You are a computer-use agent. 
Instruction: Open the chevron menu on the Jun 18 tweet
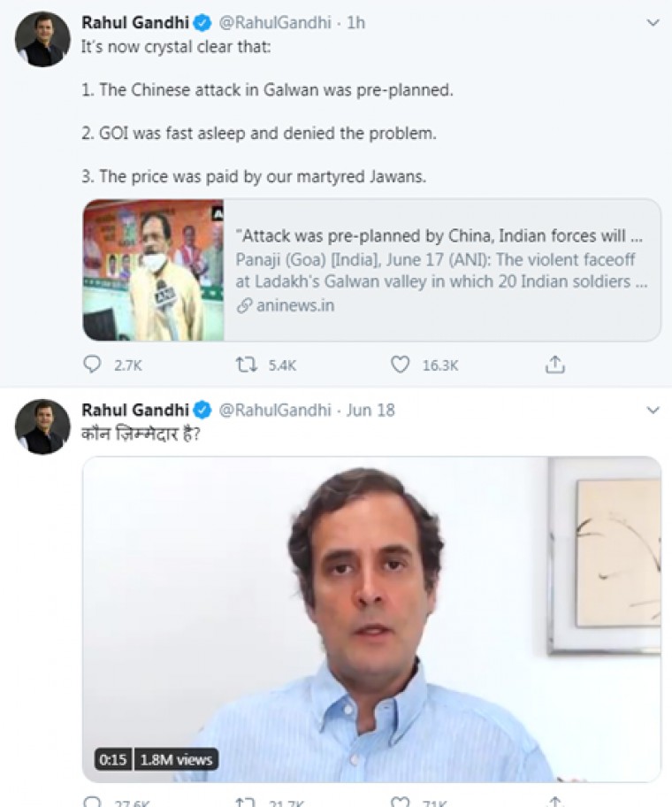click(x=653, y=411)
